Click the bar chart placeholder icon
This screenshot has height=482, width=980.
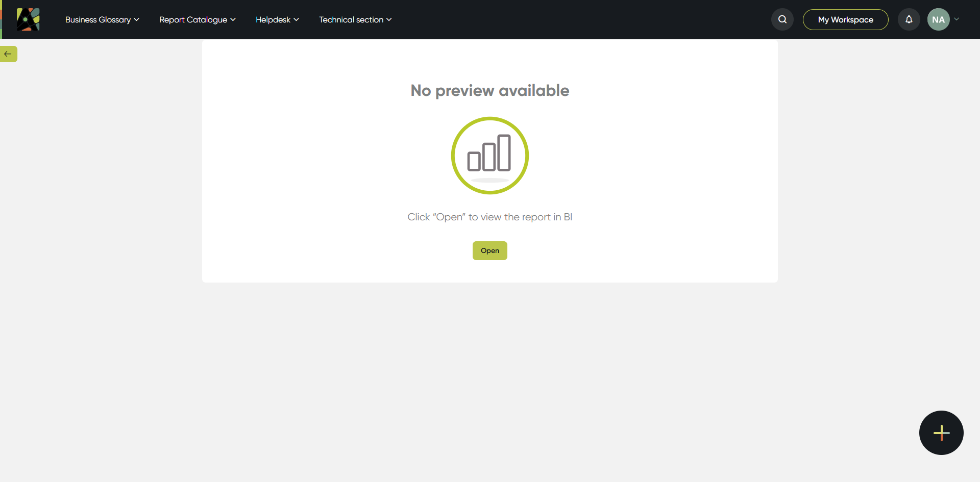(490, 156)
